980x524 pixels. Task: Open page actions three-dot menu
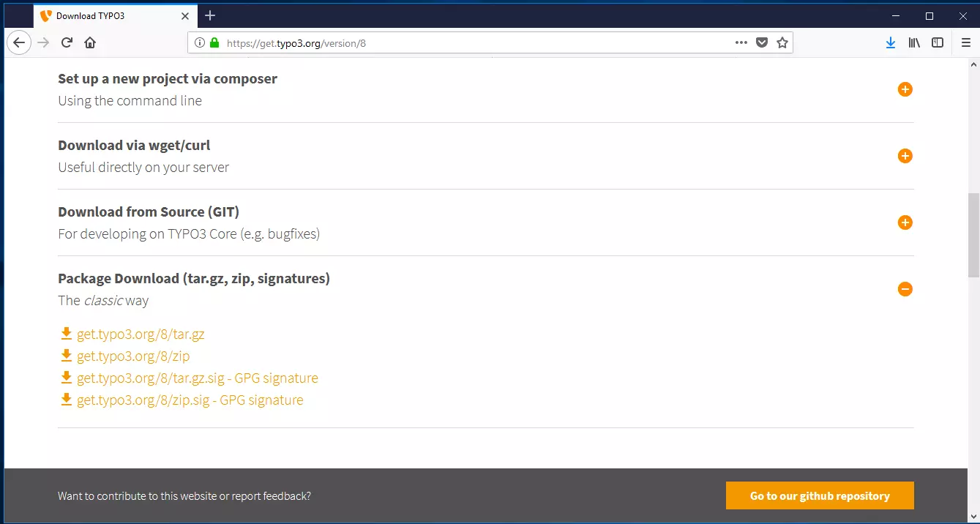pos(741,42)
